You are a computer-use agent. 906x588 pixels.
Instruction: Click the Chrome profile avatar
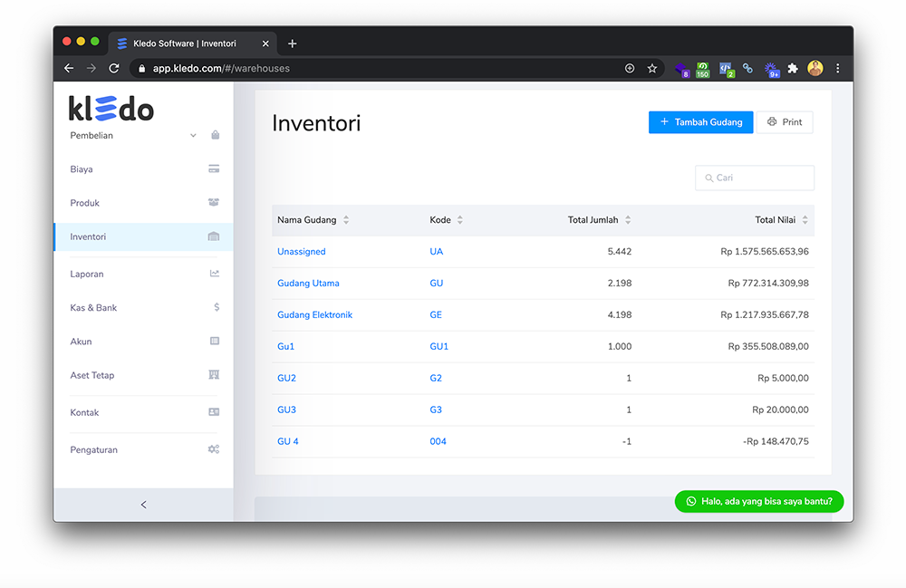point(815,68)
